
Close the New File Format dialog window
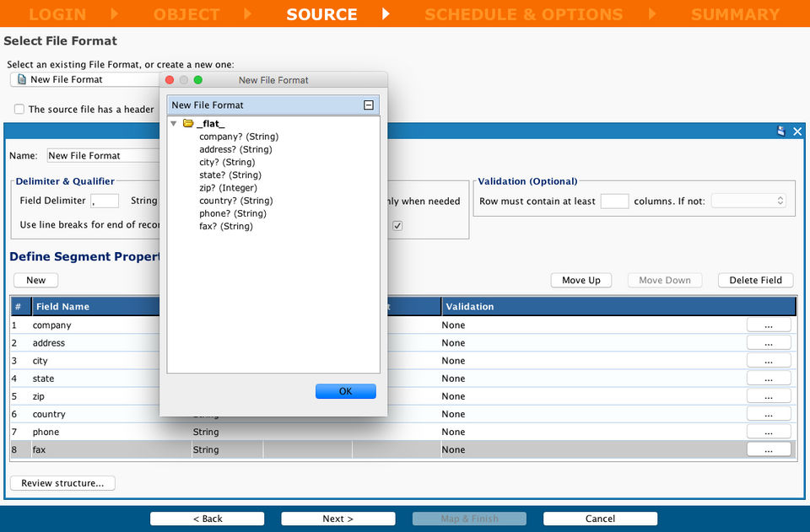[x=170, y=80]
